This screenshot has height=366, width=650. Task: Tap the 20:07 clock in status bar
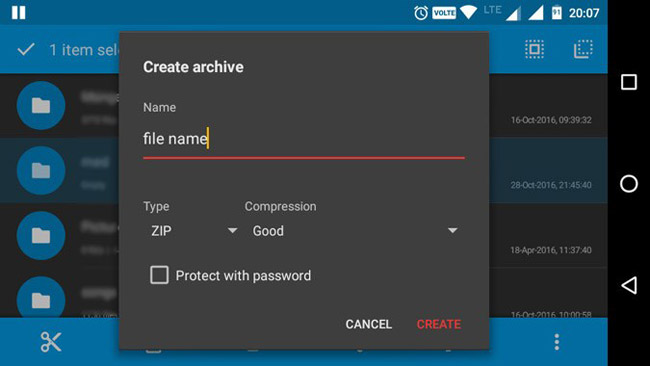coord(584,13)
